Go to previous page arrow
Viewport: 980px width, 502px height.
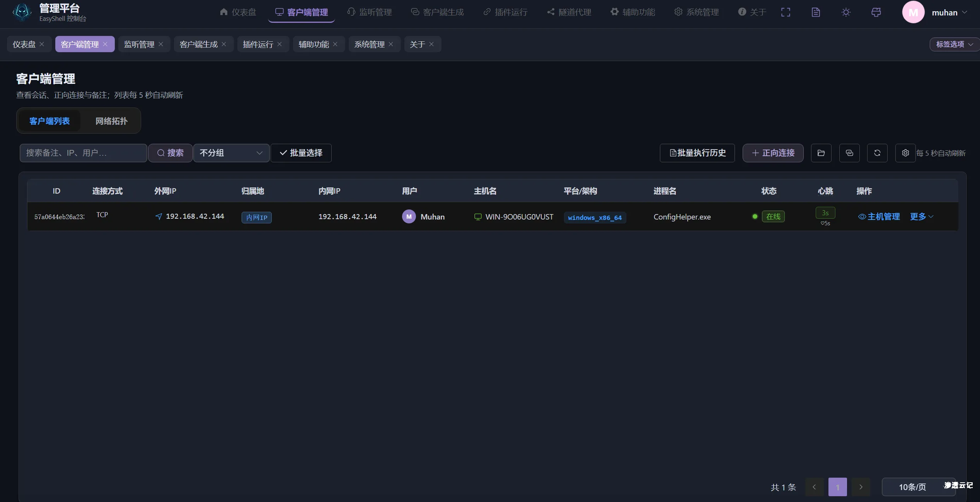(x=815, y=487)
